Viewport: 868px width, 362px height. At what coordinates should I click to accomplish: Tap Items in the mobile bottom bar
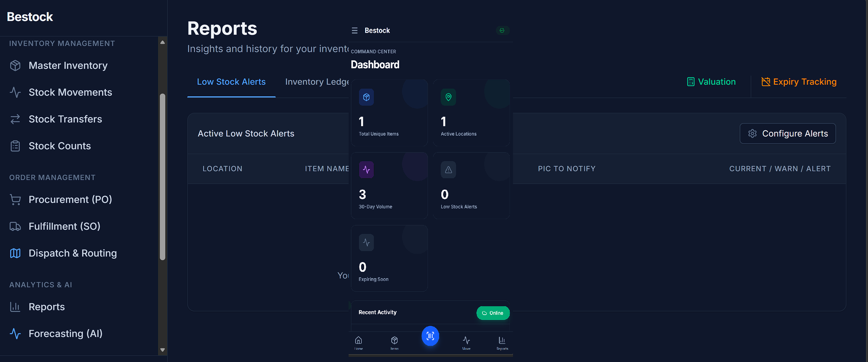coord(394,343)
